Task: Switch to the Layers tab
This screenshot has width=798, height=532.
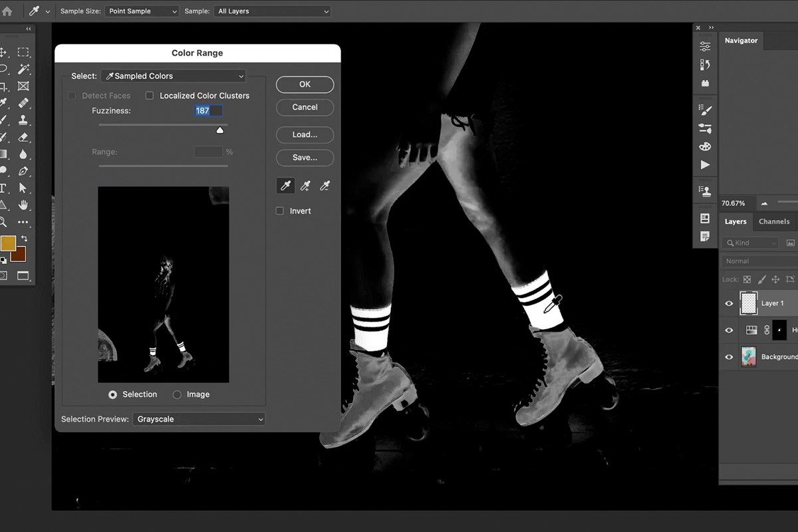Action: 735,221
